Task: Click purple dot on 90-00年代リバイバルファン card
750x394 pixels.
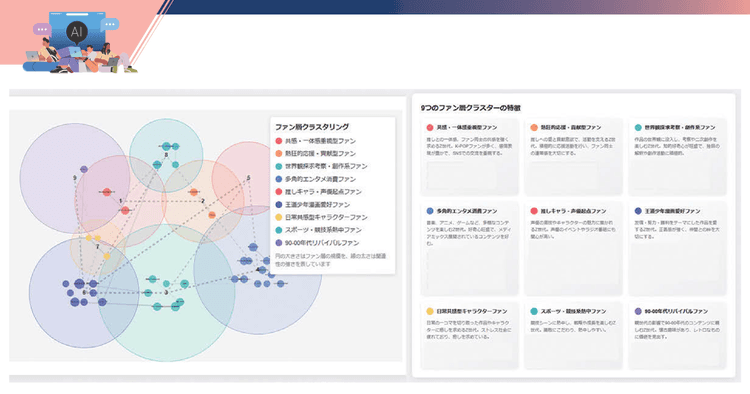Action: [638, 311]
